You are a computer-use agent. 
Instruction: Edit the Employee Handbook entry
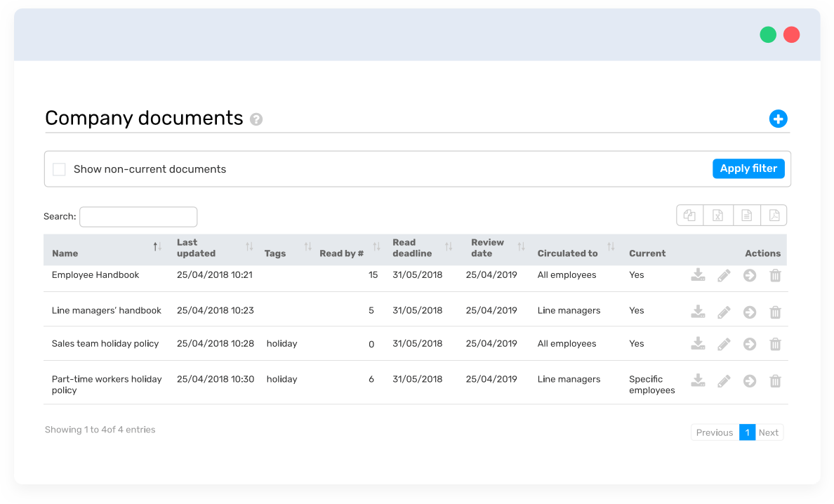(x=724, y=275)
